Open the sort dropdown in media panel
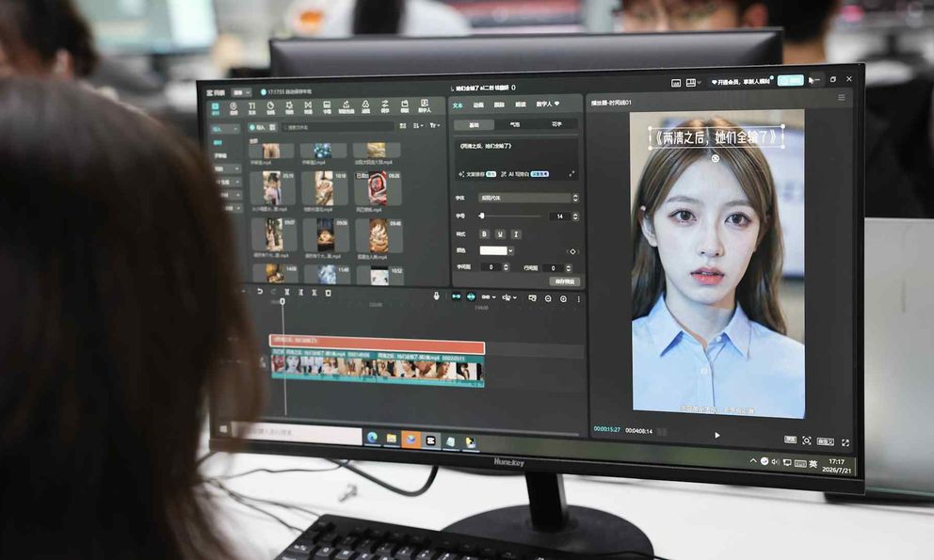 (x=417, y=126)
